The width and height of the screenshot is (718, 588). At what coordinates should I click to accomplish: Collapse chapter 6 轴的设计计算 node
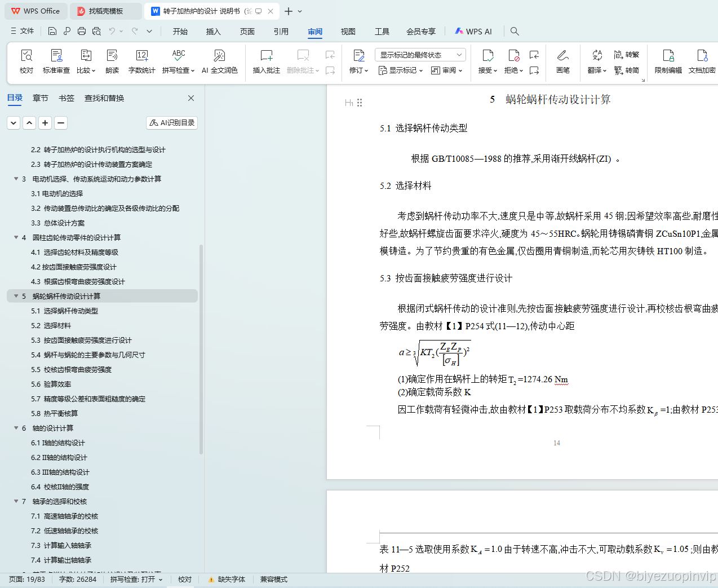[16, 428]
